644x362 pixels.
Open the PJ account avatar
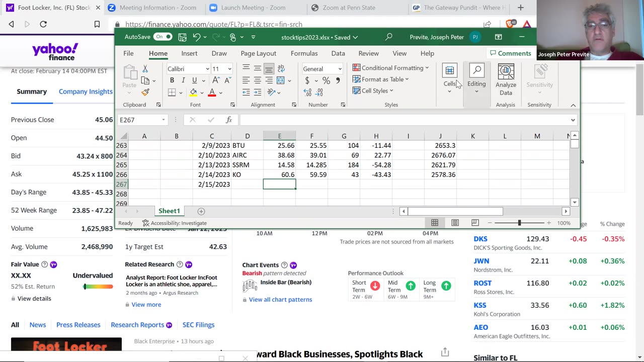[x=475, y=37]
